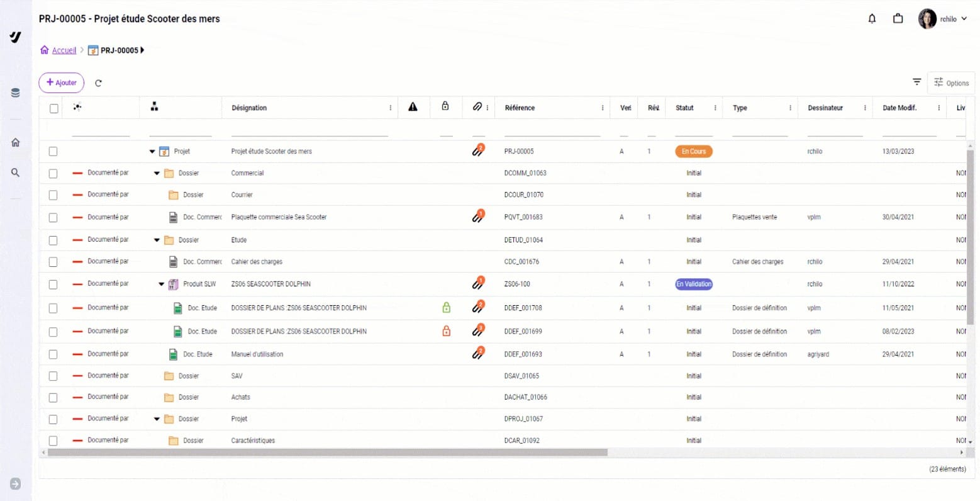Toggle the select-all checkbox in header
The image size is (980, 501).
point(54,108)
